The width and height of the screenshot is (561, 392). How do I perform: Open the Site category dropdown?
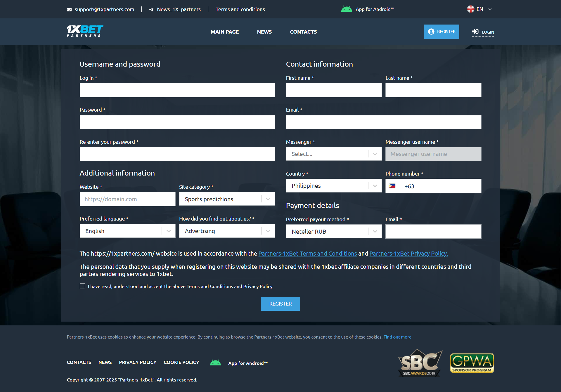[x=227, y=199]
